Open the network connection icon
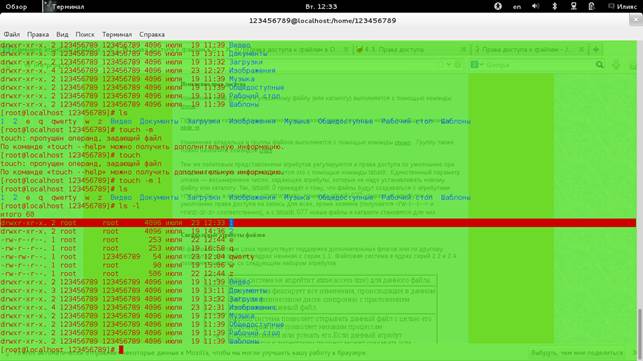Image resolution: width=643 pixels, height=361 pixels. (x=573, y=6)
